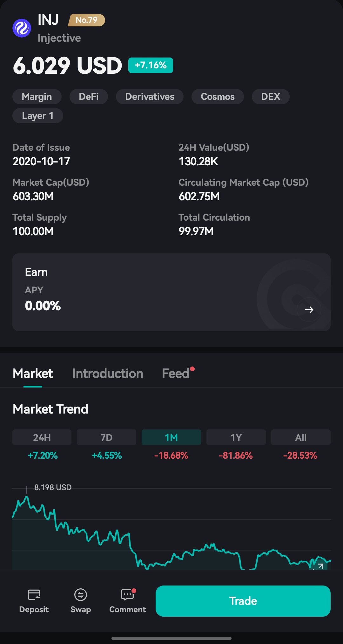Open the Layer 1 tag
343x644 pixels.
click(x=37, y=116)
